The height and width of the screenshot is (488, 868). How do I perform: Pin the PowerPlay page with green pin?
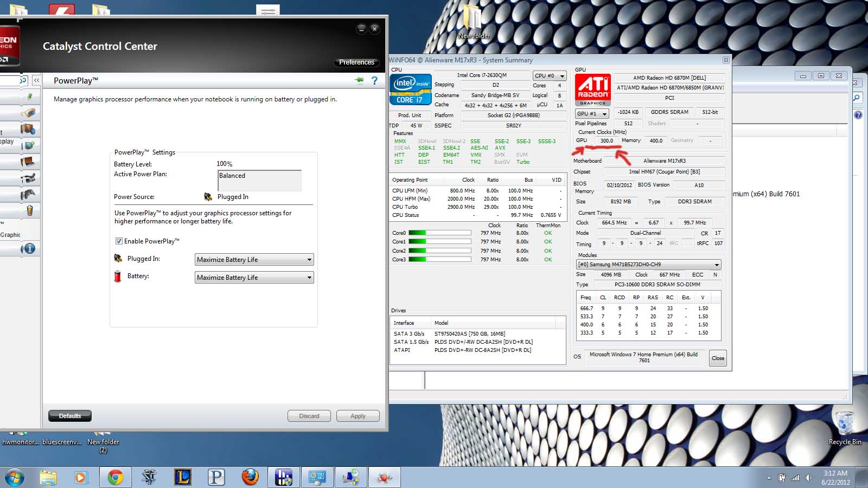point(359,80)
